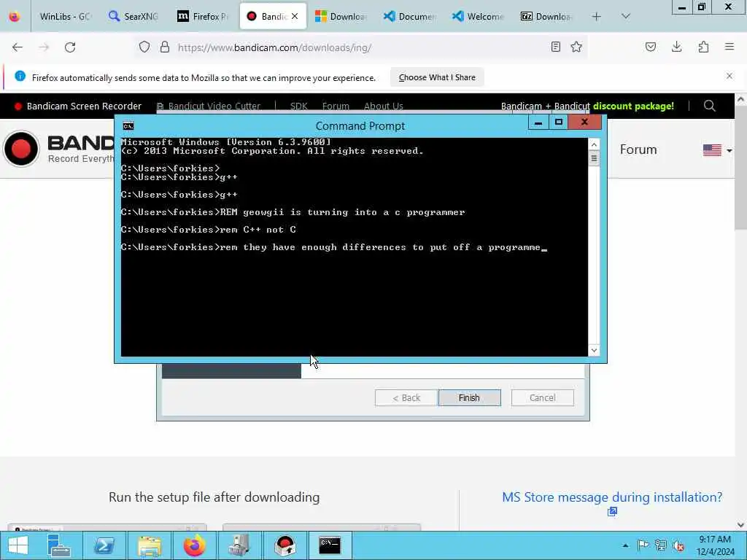747x560 pixels.
Task: Switch to SearXNG tab
Action: coord(133,16)
